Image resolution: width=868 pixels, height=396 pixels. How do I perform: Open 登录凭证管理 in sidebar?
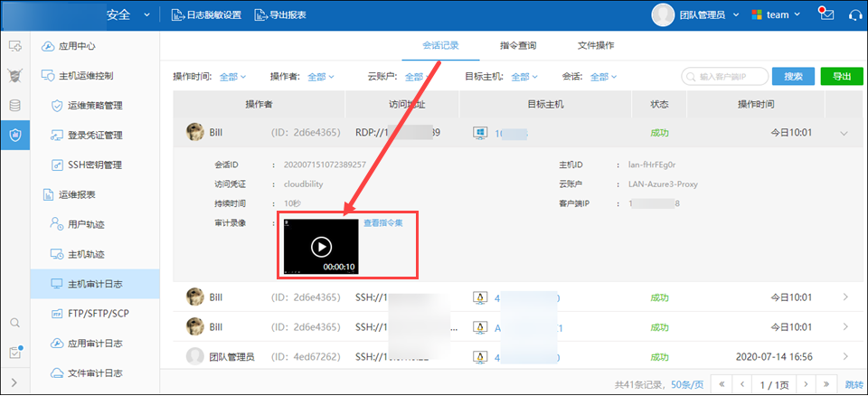tap(95, 135)
